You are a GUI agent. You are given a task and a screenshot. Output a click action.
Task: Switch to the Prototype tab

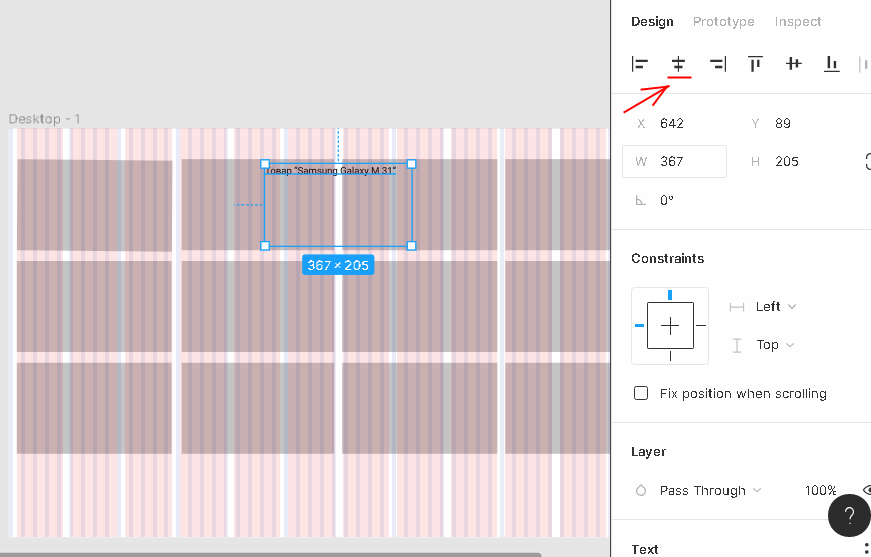723,22
